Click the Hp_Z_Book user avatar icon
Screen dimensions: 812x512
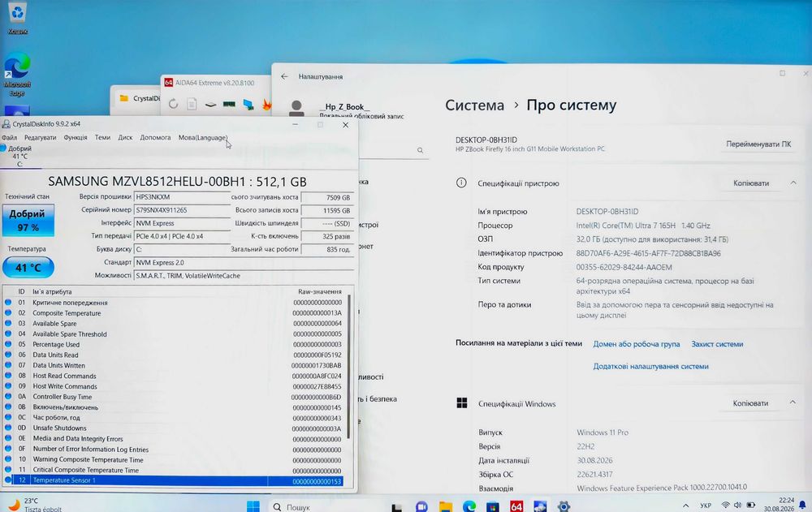tap(296, 108)
